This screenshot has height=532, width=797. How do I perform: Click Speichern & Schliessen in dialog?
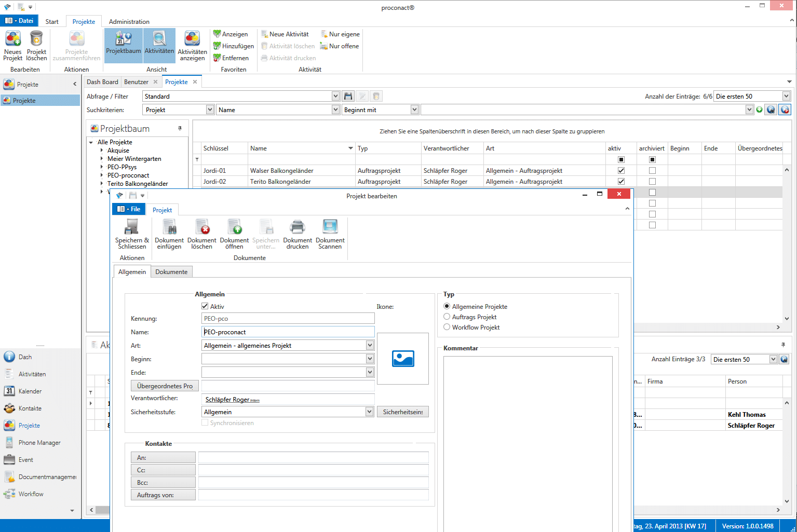tap(132, 234)
